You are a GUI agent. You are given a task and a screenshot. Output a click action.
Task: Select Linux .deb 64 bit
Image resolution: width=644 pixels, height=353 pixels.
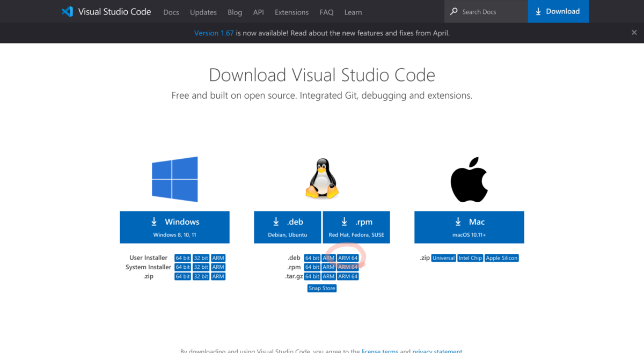point(312,258)
